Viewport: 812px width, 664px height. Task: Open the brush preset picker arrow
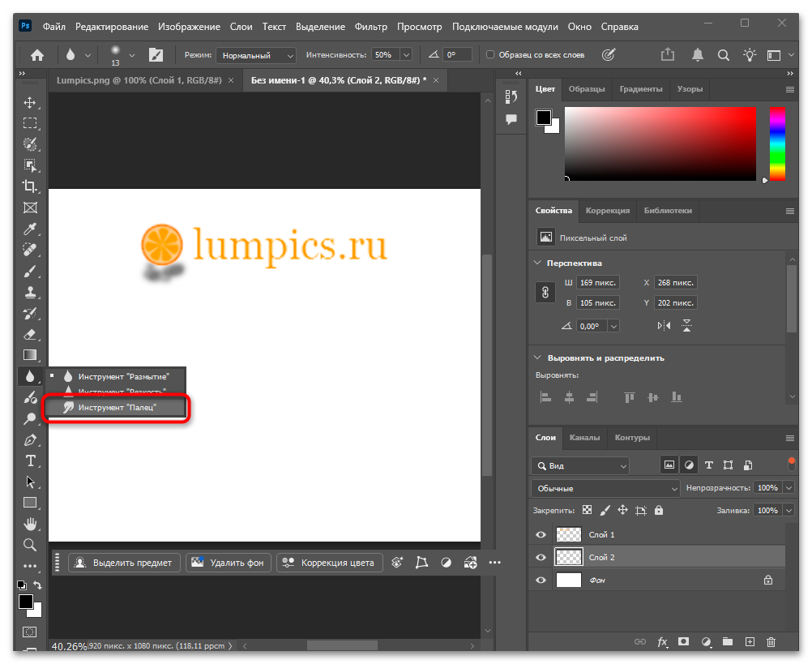coord(132,55)
